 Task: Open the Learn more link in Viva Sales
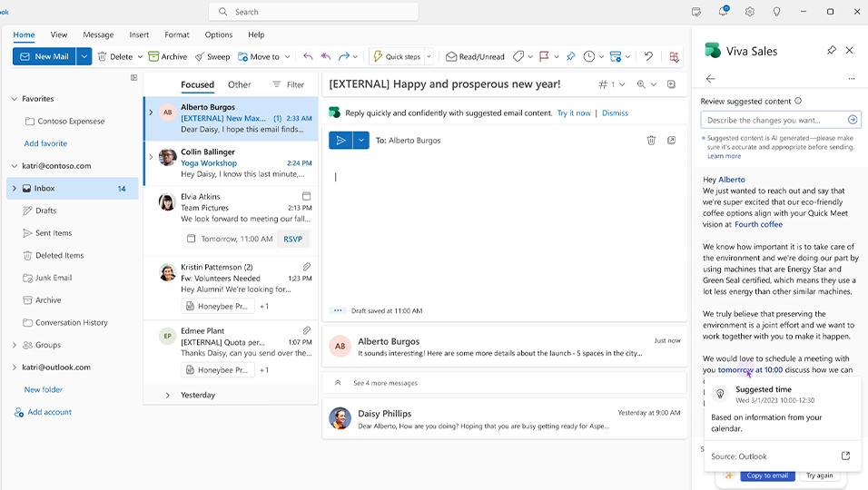724,156
